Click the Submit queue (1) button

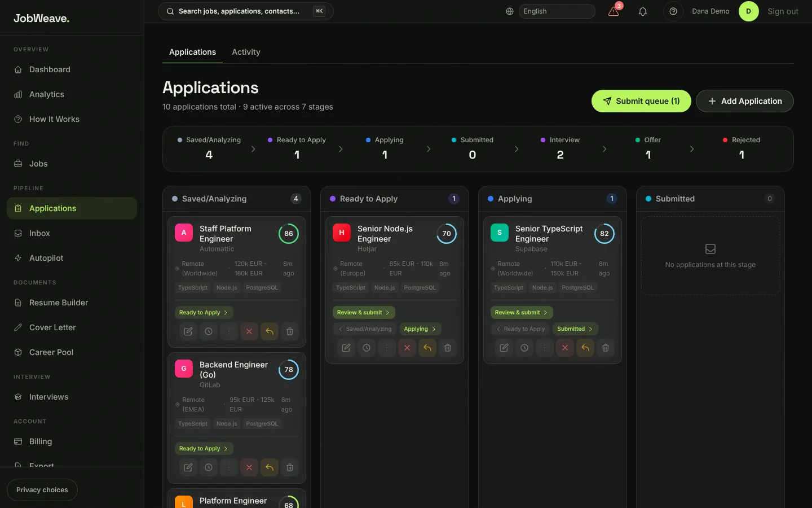click(x=641, y=101)
